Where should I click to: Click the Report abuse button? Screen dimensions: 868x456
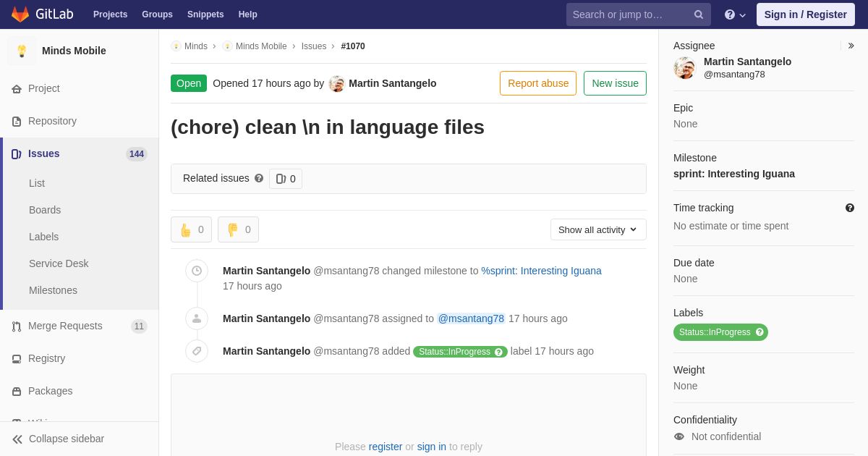[538, 83]
